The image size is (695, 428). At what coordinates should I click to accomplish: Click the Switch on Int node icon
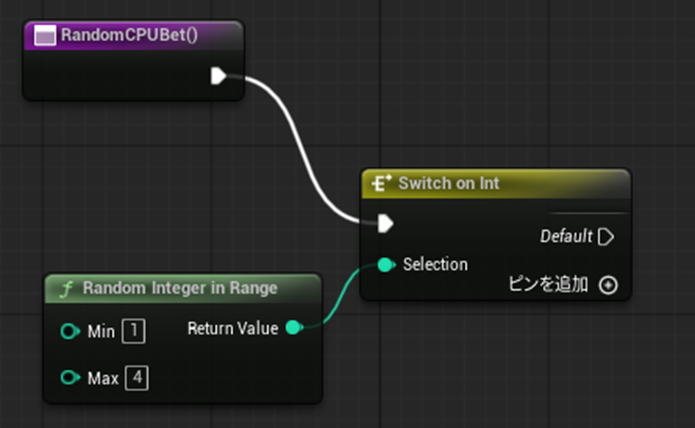(381, 183)
